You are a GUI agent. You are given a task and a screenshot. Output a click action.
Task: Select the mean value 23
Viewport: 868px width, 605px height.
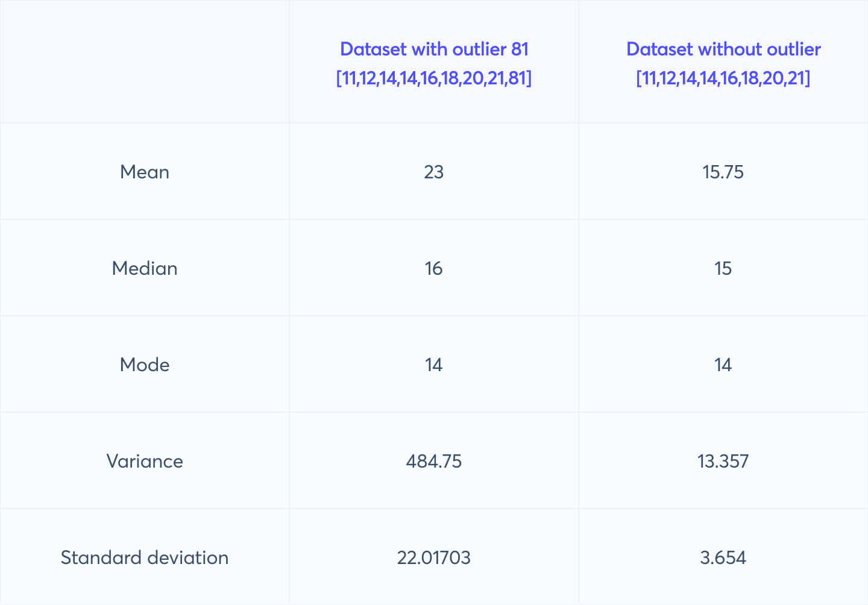point(434,172)
